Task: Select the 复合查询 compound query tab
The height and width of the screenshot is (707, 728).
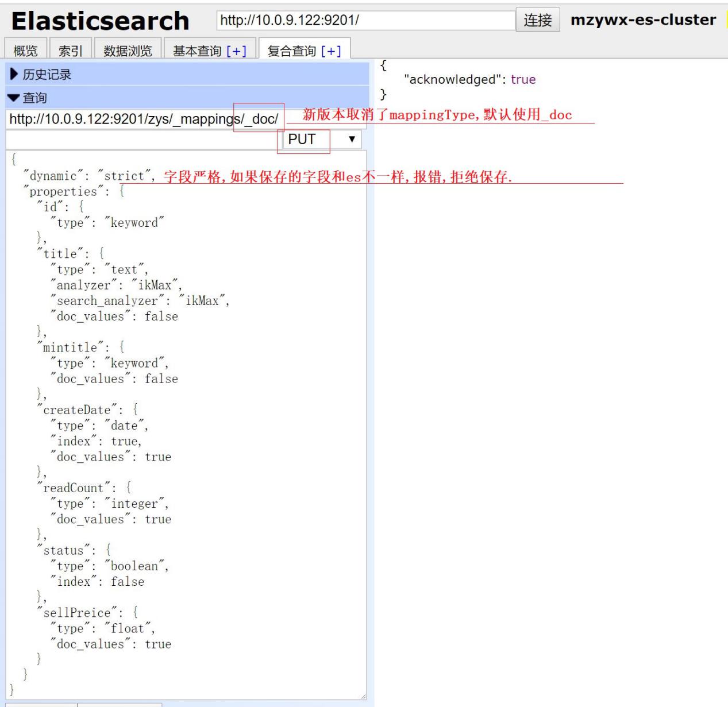Action: coord(292,51)
